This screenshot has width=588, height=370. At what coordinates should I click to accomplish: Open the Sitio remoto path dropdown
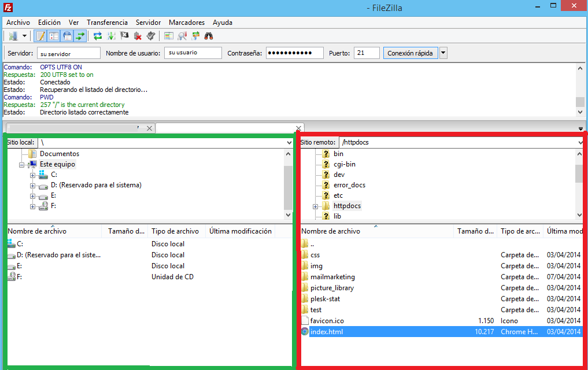click(580, 142)
